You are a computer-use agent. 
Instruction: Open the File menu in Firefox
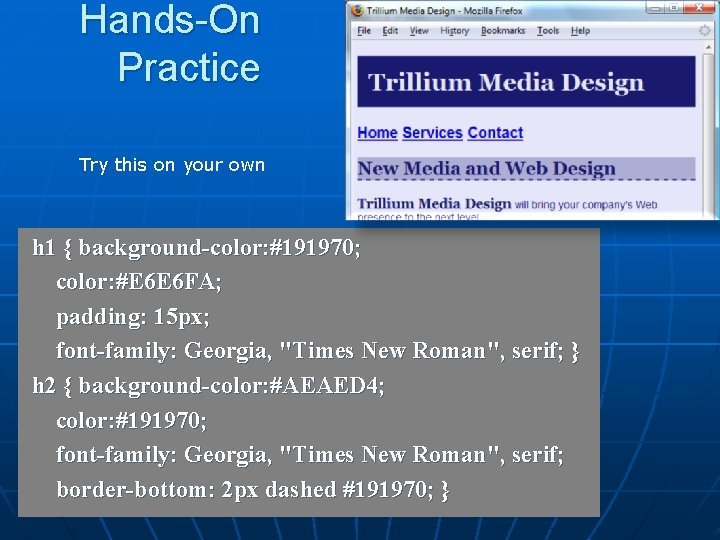364,31
